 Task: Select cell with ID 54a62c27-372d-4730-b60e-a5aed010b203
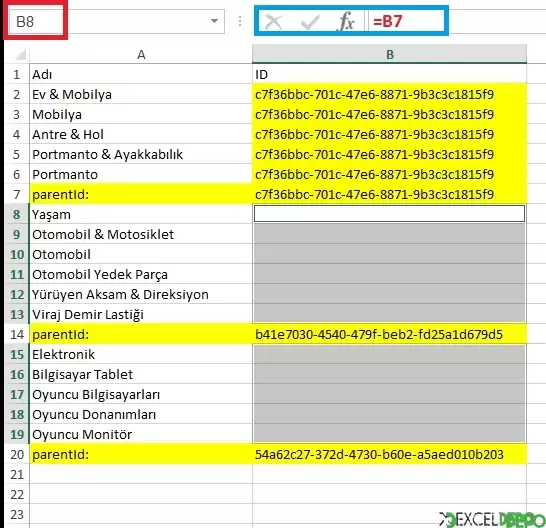[x=389, y=455]
